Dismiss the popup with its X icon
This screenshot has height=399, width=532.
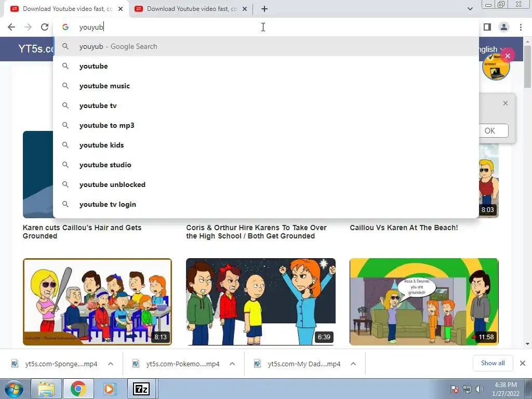(505, 103)
